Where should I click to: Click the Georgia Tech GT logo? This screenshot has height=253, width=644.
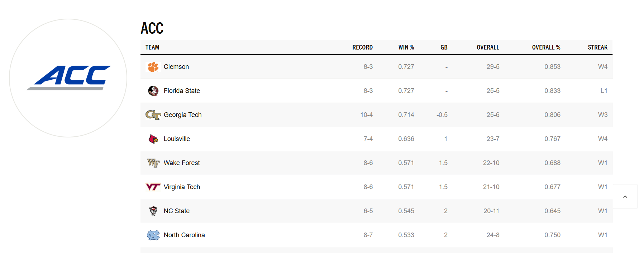(x=153, y=114)
